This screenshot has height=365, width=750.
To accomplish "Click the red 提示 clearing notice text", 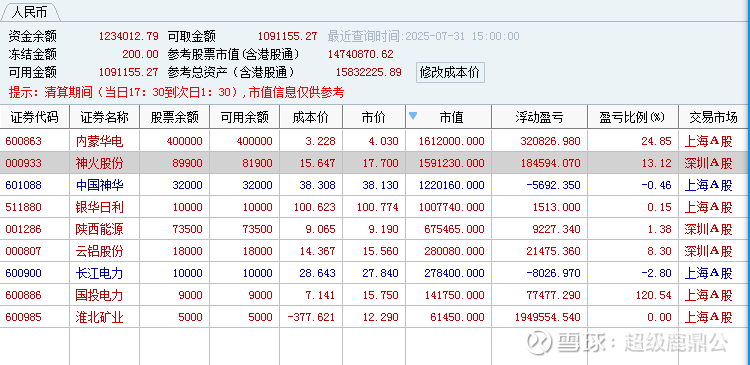I will pos(176,92).
